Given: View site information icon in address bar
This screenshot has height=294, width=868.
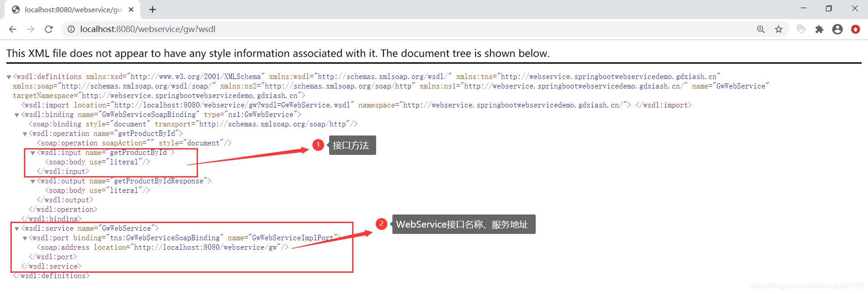Looking at the screenshot, I should point(71,29).
